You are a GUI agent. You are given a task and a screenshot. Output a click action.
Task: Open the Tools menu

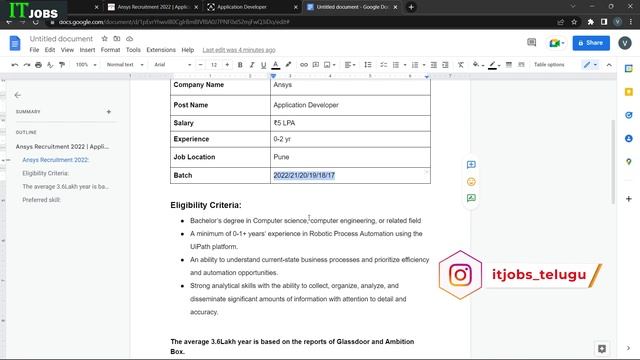pyautogui.click(x=133, y=50)
